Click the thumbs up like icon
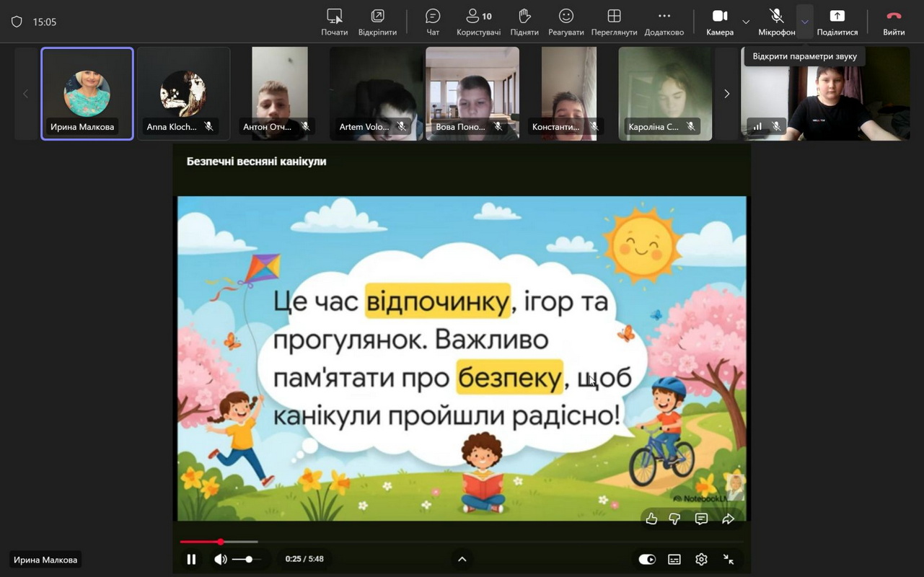Image resolution: width=924 pixels, height=577 pixels. pos(651,519)
